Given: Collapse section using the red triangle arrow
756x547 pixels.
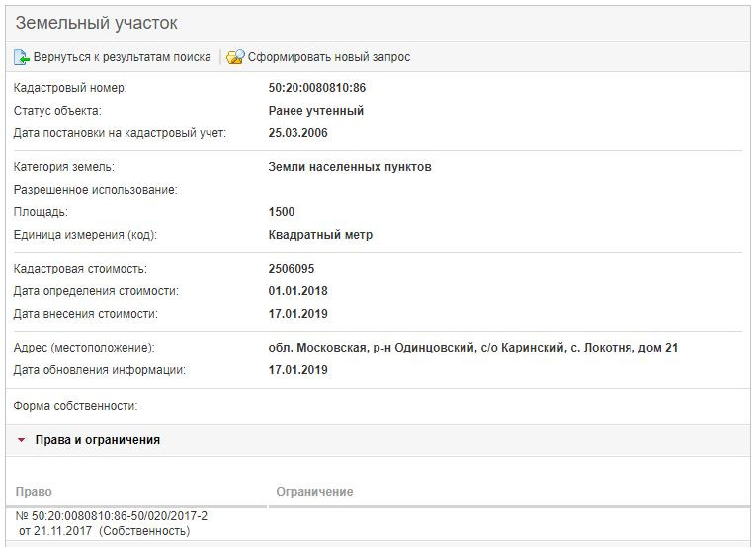Looking at the screenshot, I should coord(21,440).
